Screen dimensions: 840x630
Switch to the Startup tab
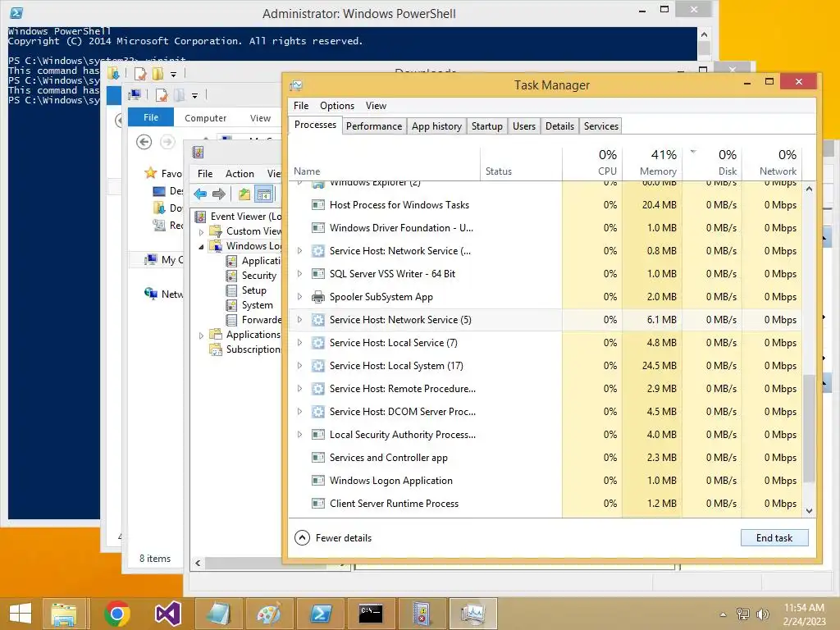pyautogui.click(x=487, y=126)
